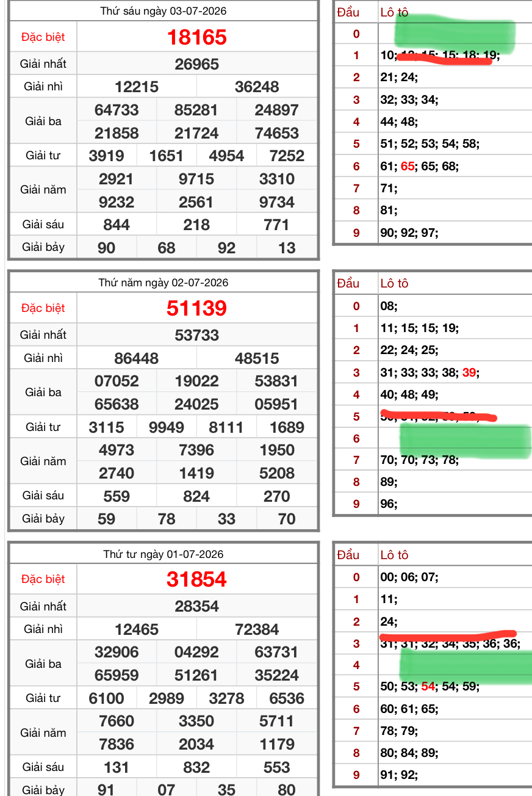Select the Giải năm number 9232

point(117,202)
